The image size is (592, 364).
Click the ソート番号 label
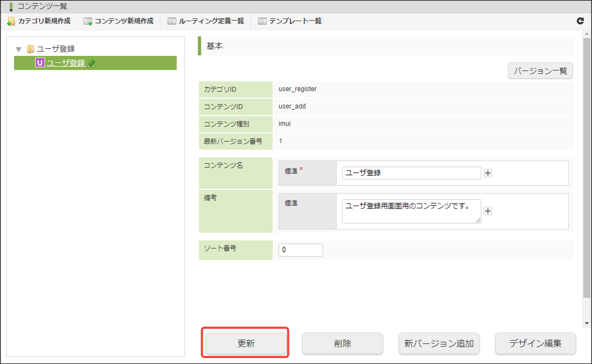(220, 248)
